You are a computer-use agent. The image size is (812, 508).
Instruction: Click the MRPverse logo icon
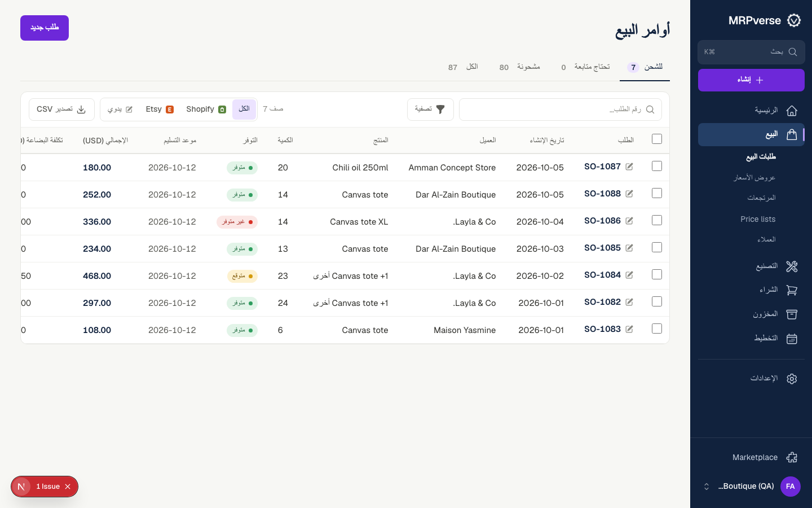click(x=794, y=20)
